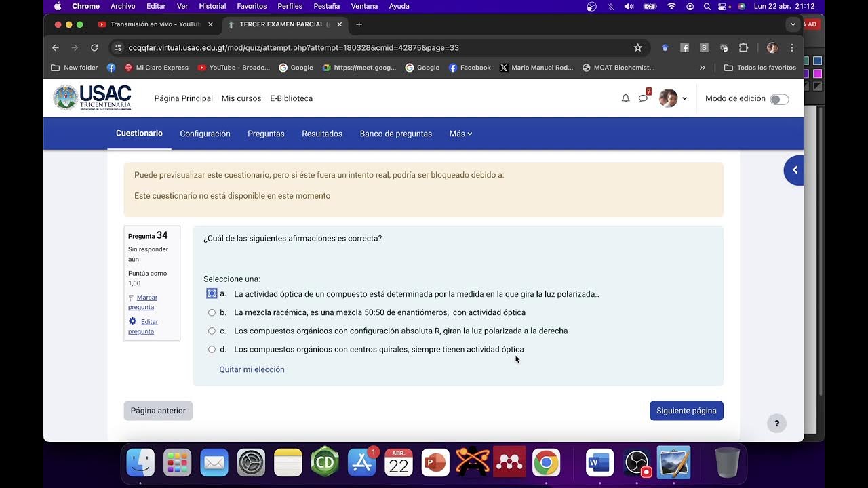Select answer option c about configuración absoluta R

[212, 331]
